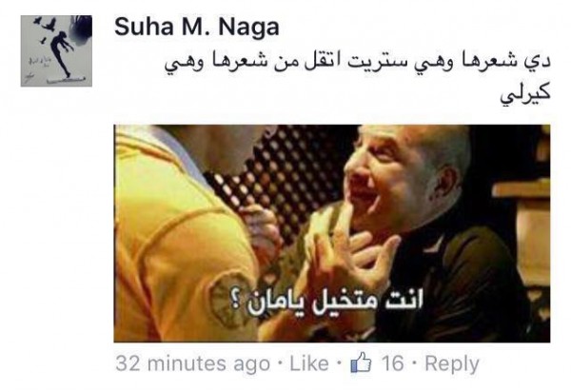Open the attached meme image
The height and width of the screenshot is (392, 571).
pos(332,233)
